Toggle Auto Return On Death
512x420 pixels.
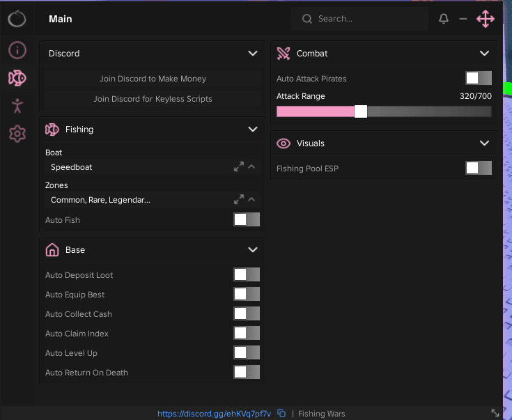(247, 372)
